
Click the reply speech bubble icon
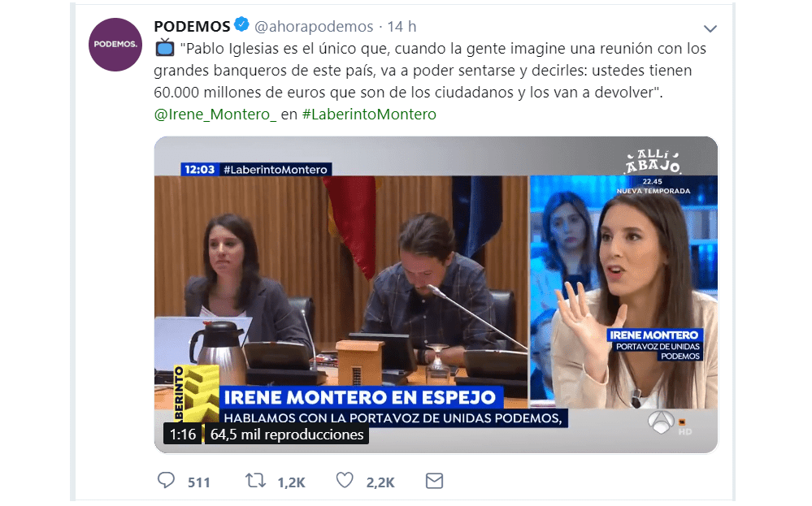tap(167, 481)
